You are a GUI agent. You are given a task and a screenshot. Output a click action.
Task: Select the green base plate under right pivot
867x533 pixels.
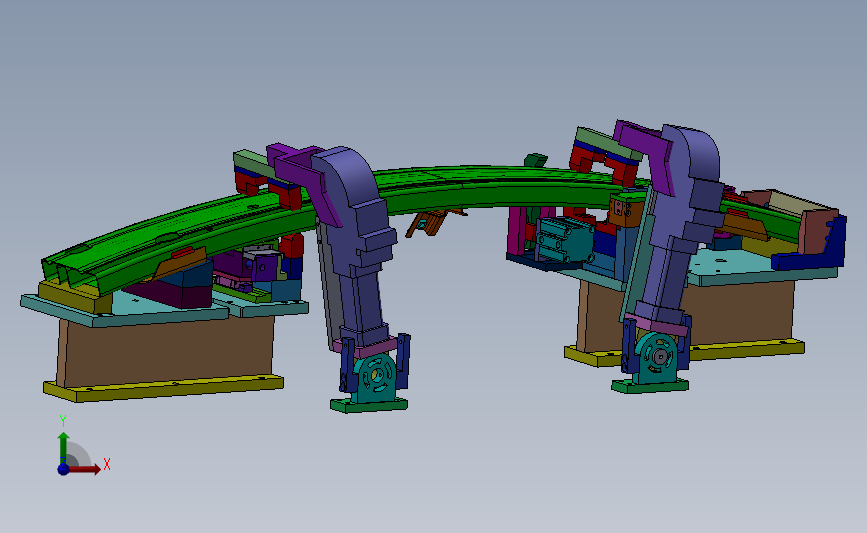click(650, 386)
